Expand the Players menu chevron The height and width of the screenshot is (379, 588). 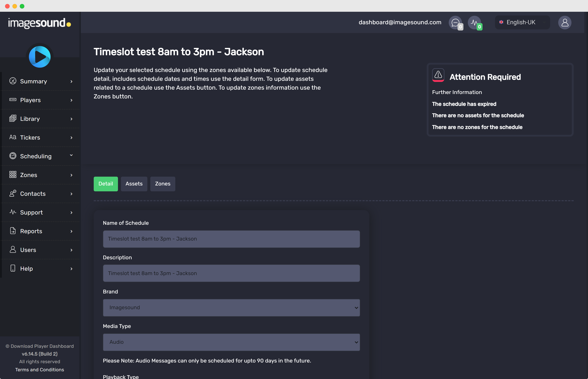[x=71, y=100]
